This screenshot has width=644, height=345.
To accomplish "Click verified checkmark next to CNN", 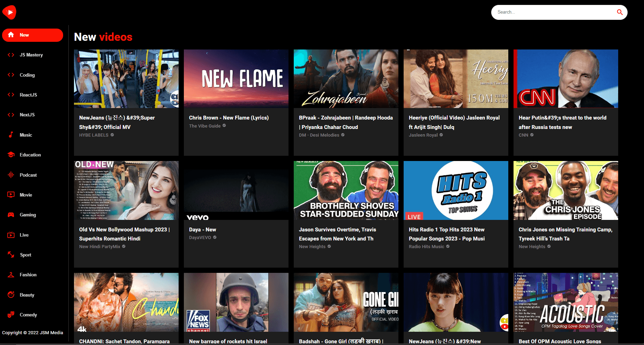I will (532, 135).
